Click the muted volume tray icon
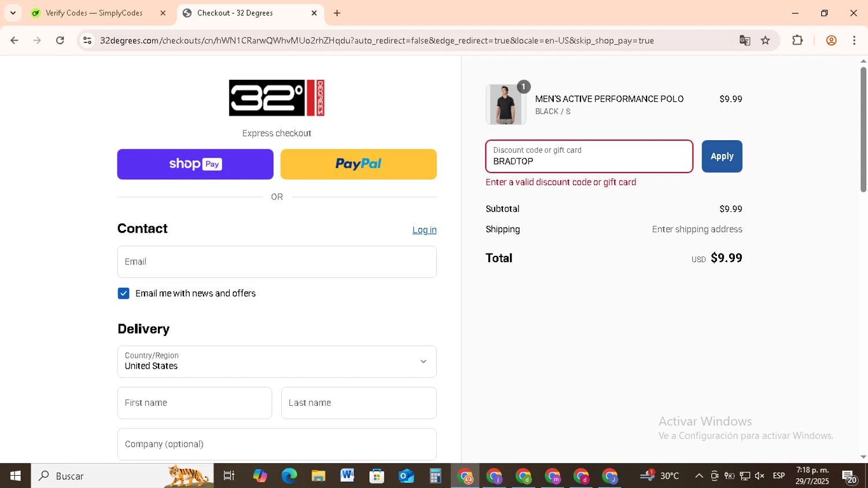Image resolution: width=868 pixels, height=488 pixels. (x=760, y=476)
